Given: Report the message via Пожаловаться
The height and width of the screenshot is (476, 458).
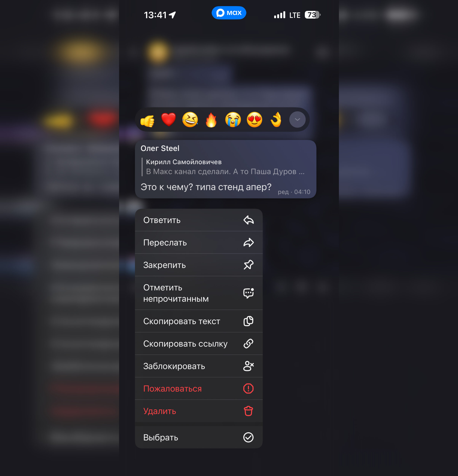Looking at the screenshot, I should tap(199, 389).
